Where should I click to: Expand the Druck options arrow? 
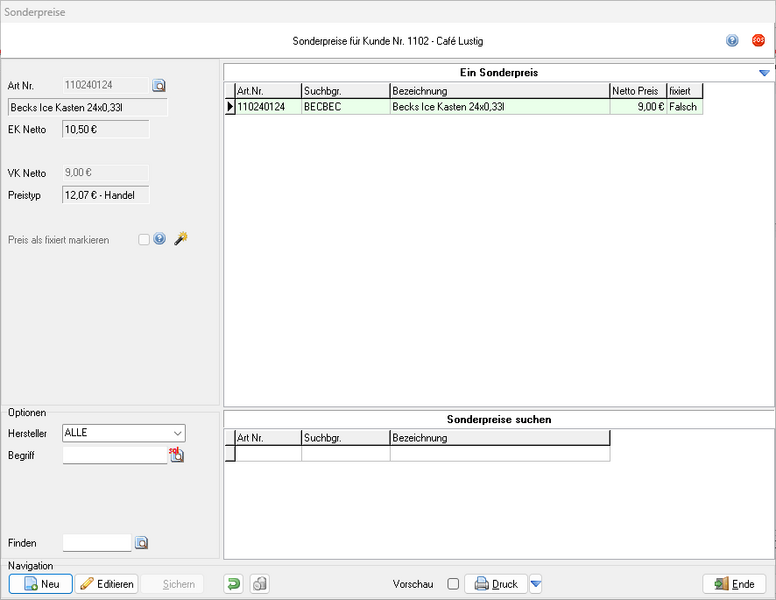(x=536, y=584)
